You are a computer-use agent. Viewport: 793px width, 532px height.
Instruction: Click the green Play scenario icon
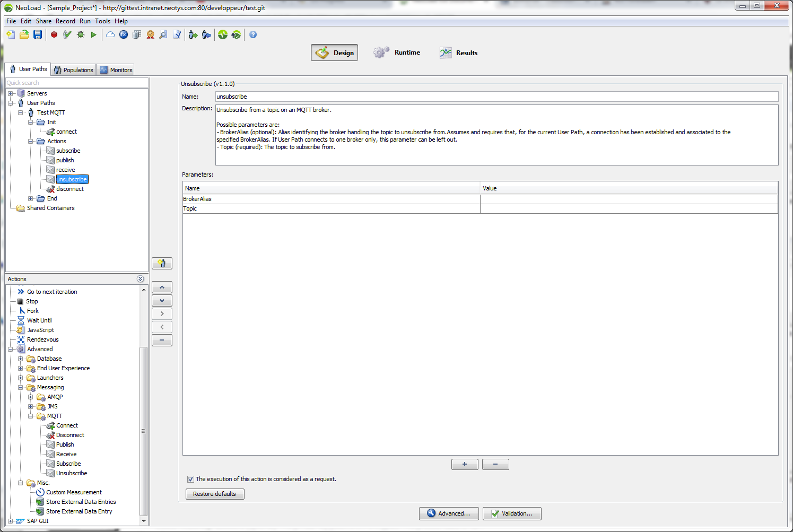point(94,35)
